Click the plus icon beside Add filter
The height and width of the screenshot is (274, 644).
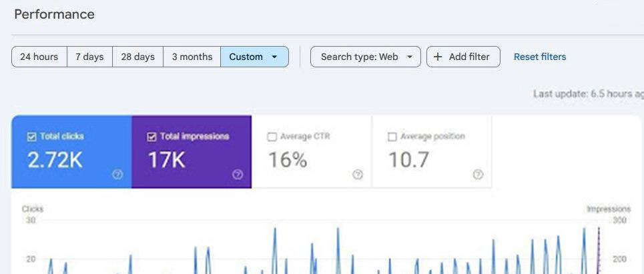(438, 57)
